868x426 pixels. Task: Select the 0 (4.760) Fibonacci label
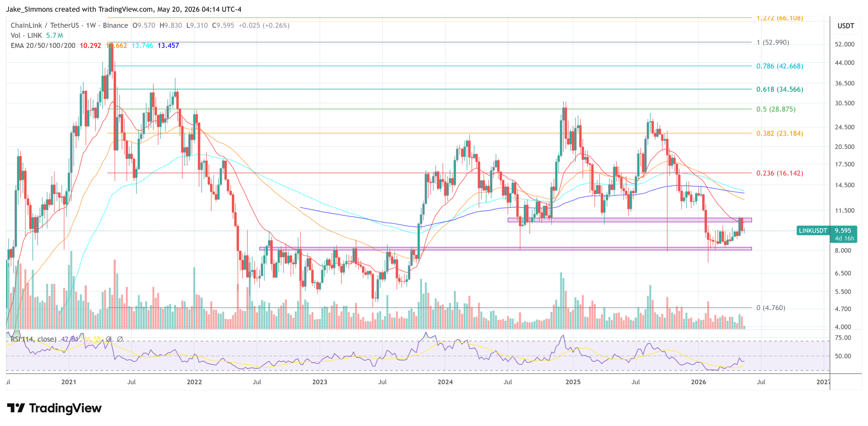point(771,308)
